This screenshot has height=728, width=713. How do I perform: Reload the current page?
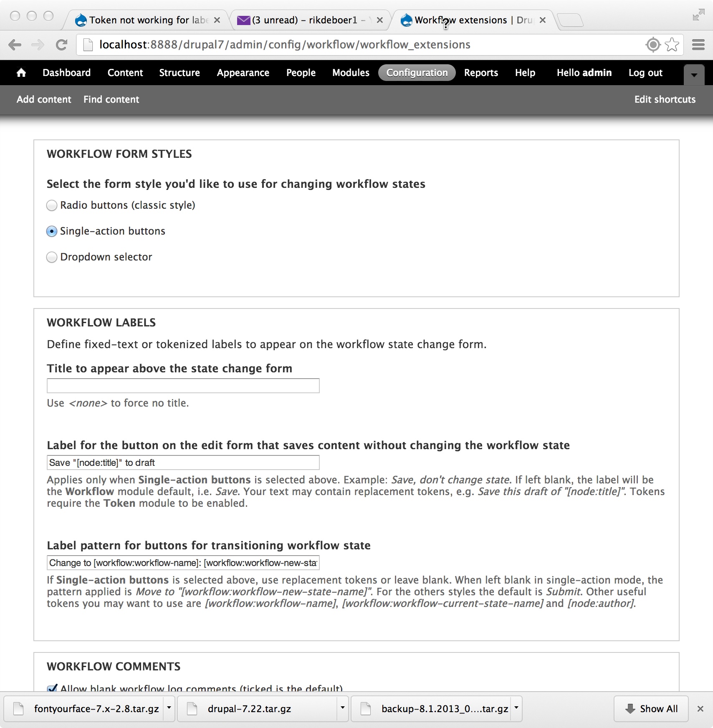point(62,45)
